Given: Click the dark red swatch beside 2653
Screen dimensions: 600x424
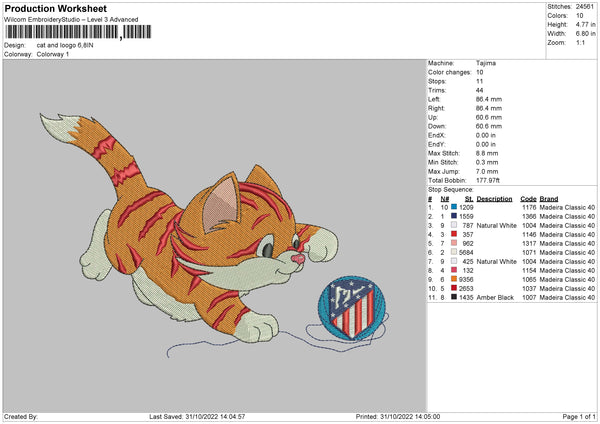Looking at the screenshot, I should [454, 288].
